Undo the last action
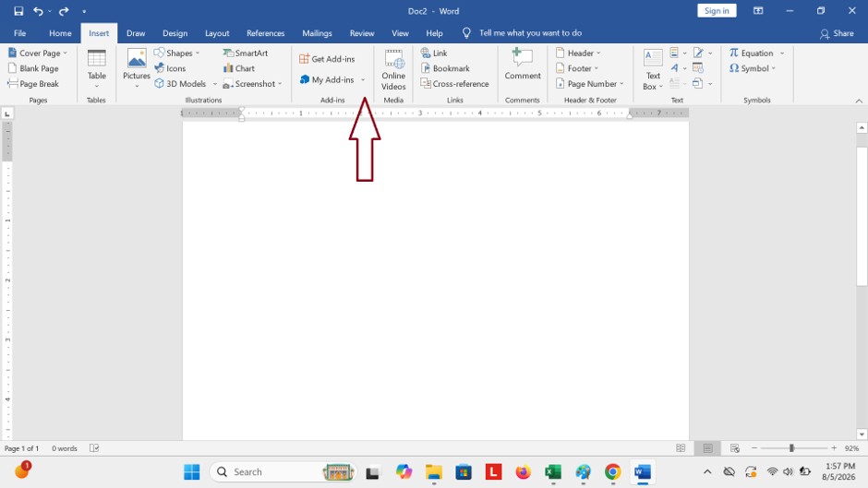 point(38,11)
